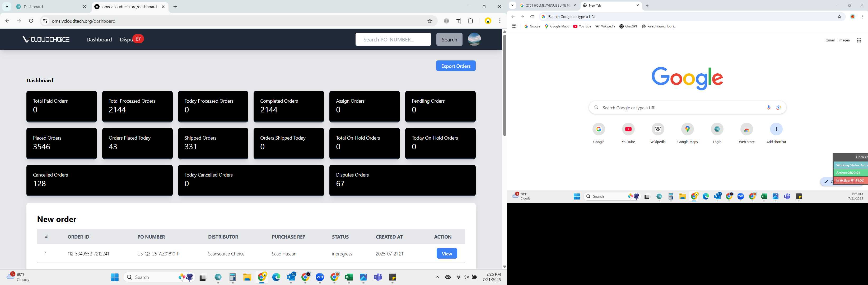Reload the New Tab page in right browser
This screenshot has width=868, height=285.
click(x=532, y=16)
